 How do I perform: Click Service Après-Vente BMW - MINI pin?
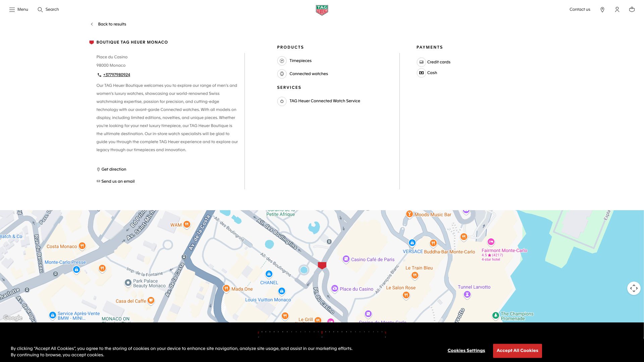[x=53, y=315]
